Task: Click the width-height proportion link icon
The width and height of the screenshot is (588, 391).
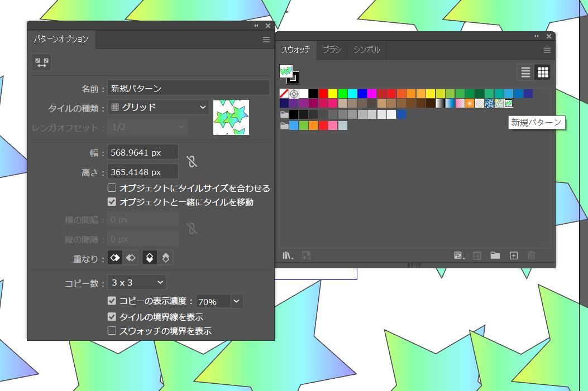Action: pyautogui.click(x=192, y=162)
